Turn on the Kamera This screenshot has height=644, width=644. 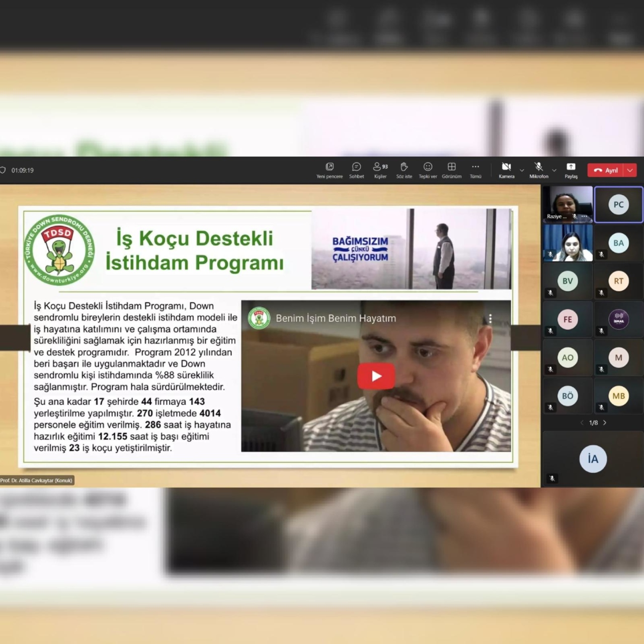507,170
